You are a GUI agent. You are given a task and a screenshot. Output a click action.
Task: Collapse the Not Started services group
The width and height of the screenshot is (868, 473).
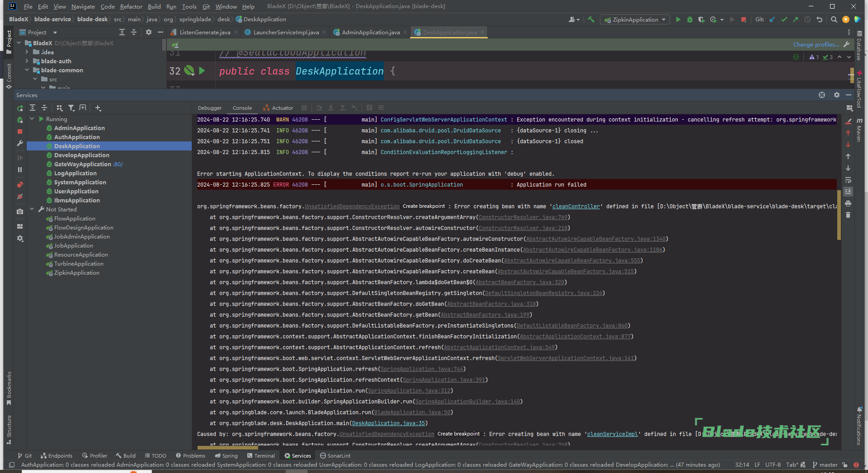pyautogui.click(x=32, y=209)
